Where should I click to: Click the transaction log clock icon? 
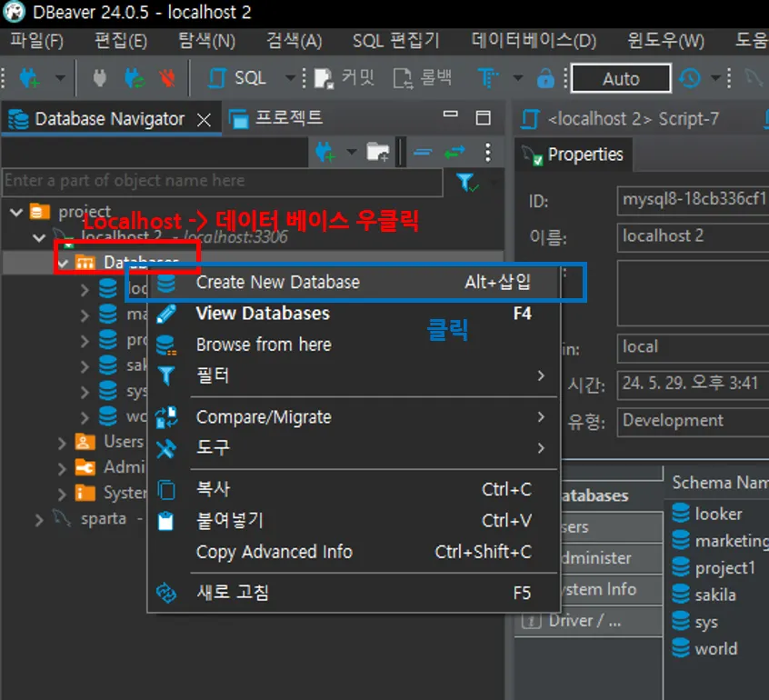tap(690, 77)
